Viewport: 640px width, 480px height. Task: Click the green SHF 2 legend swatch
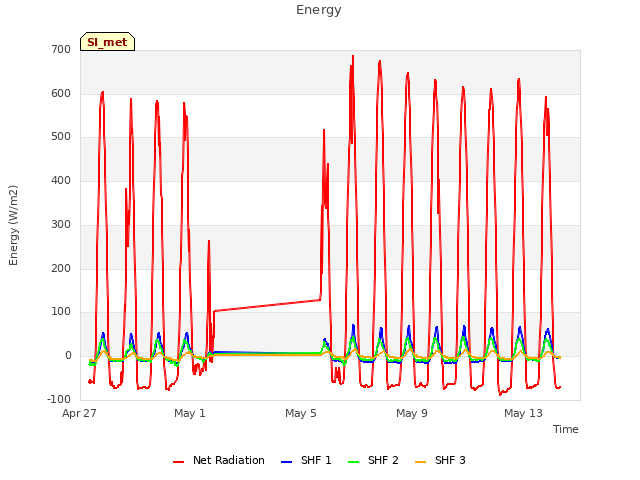[353, 462]
